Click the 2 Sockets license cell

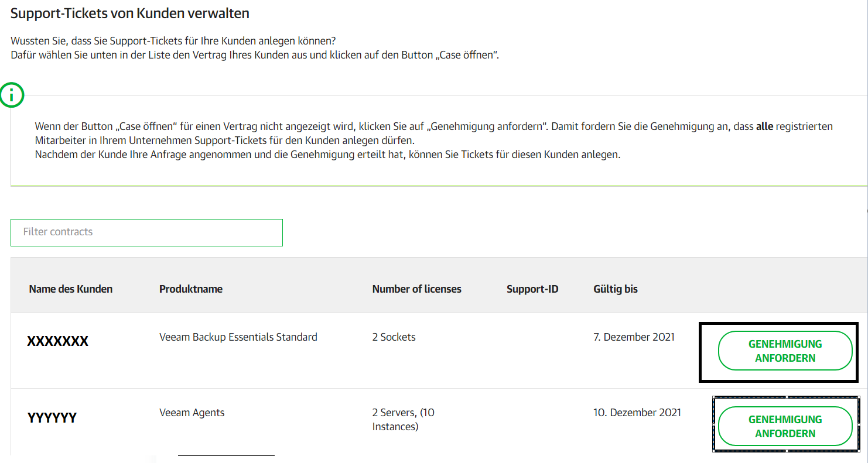coord(394,337)
